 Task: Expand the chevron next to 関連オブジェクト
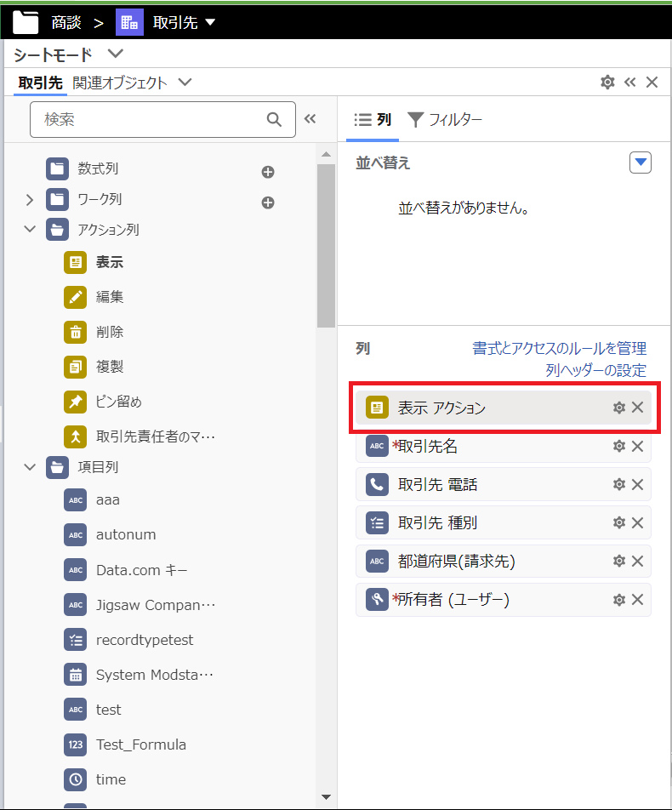[185, 83]
